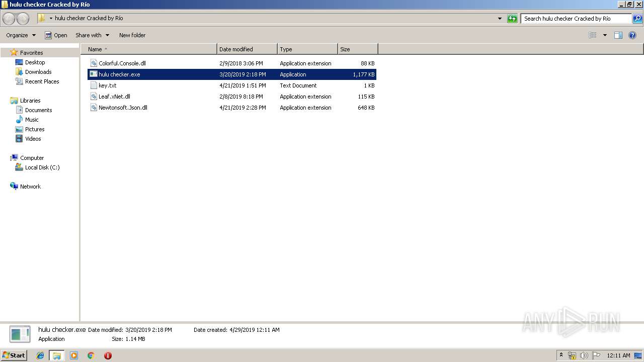Viewport: 644px width, 362px height.
Task: Click the red Opera icon in taskbar
Action: 108,355
